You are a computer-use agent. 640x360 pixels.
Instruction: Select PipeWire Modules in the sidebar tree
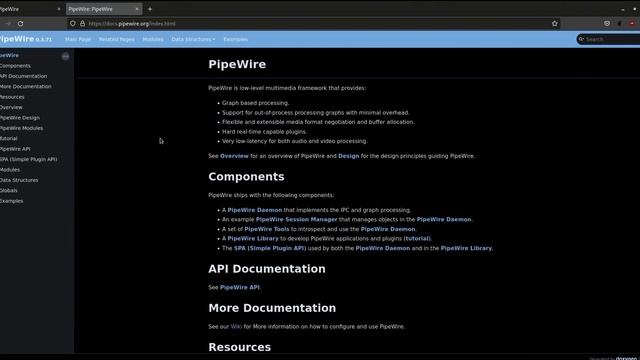[x=22, y=128]
